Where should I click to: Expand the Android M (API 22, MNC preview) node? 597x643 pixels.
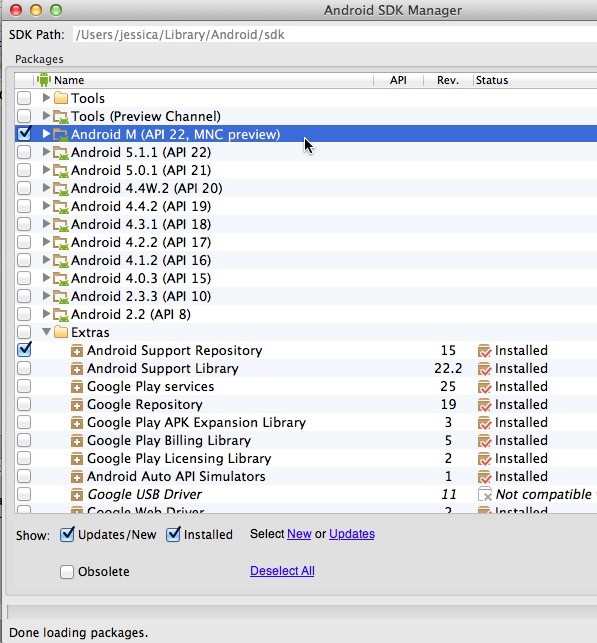coord(46,134)
